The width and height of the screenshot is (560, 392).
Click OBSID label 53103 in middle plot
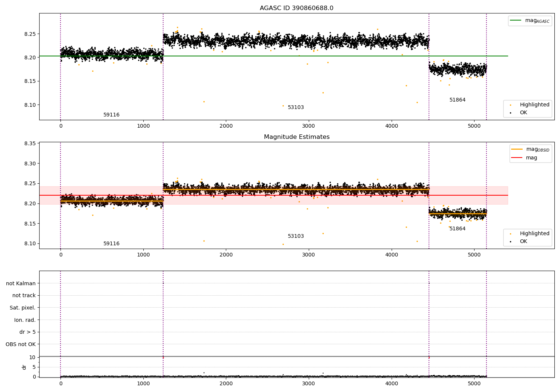click(x=296, y=236)
